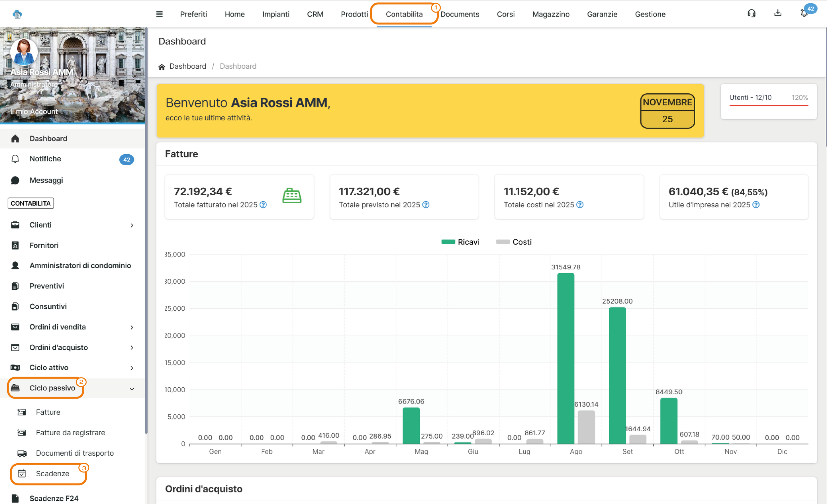Open the notifications bell icon
The height and width of the screenshot is (504, 827).
click(x=804, y=14)
